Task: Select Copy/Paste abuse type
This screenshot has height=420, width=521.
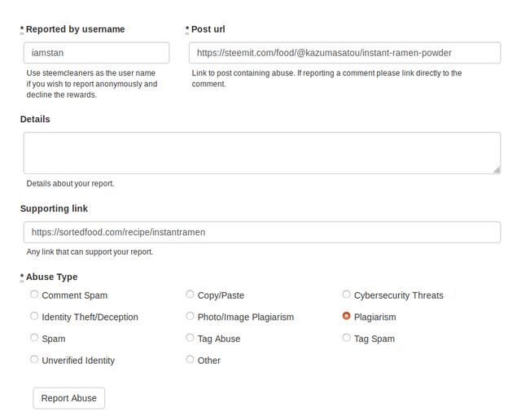Action: point(190,295)
